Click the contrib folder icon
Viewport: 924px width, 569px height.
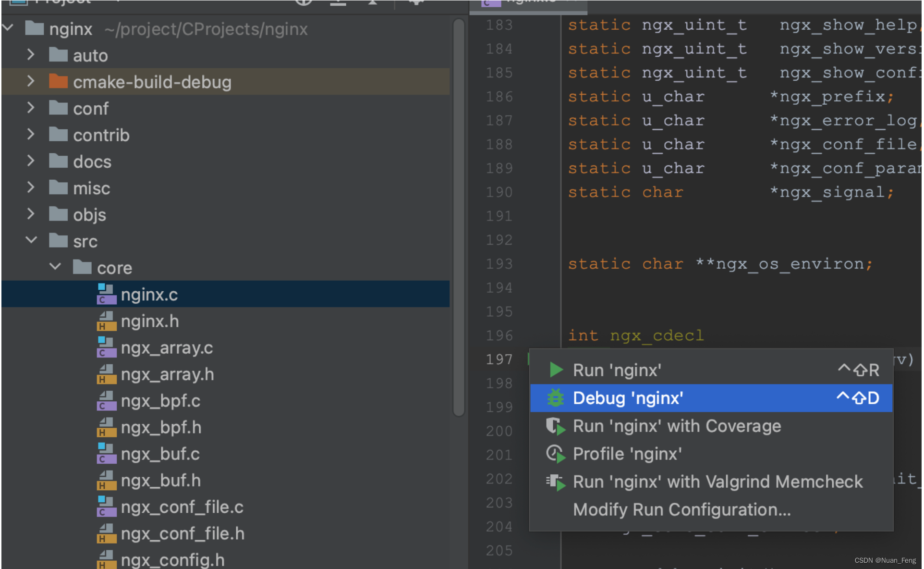point(58,134)
